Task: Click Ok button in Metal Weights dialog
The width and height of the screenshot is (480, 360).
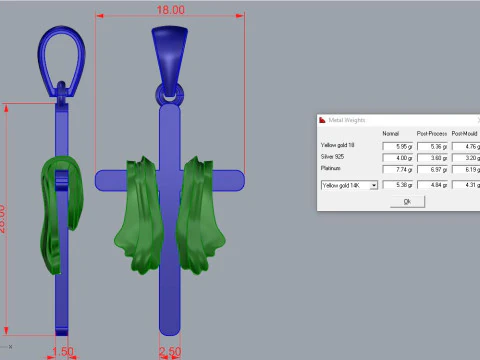Action: coord(407,202)
